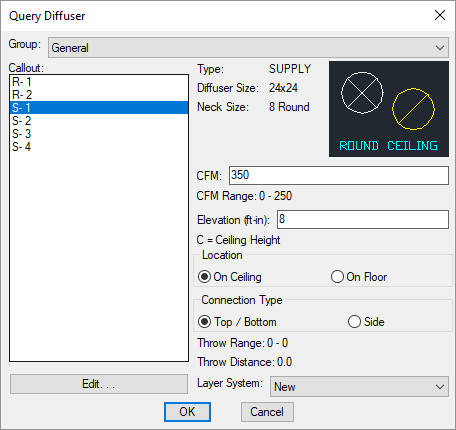This screenshot has width=456, height=430.
Task: Click the ROUND CEILING preview thumbnail
Action: tap(389, 109)
